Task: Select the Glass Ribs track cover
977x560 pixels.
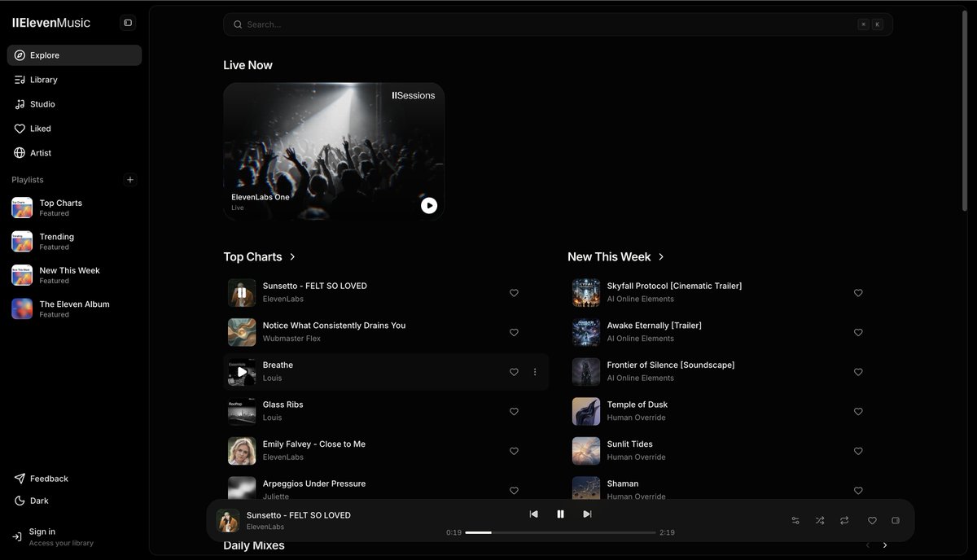Action: (242, 411)
